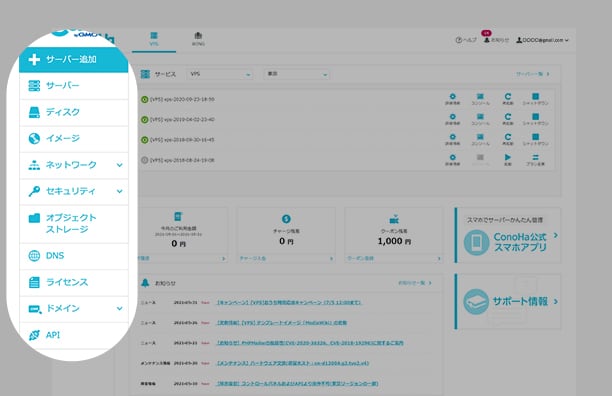Open the PHPMailer vulnerability news link

pyautogui.click(x=310, y=343)
